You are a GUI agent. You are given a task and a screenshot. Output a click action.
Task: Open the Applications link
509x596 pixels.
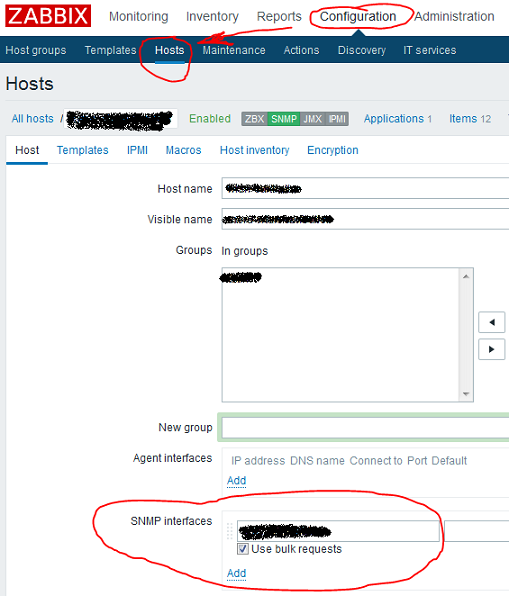[393, 119]
